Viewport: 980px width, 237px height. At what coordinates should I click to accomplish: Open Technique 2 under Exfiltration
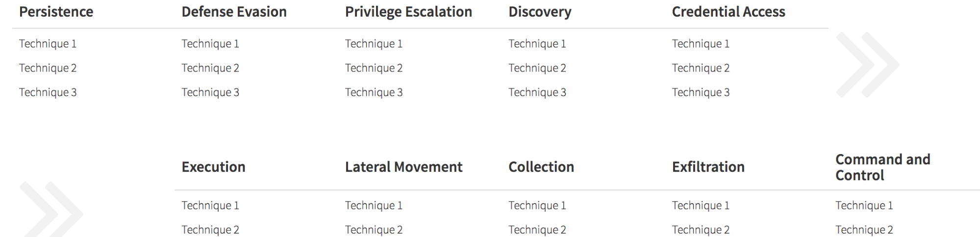[x=701, y=230]
